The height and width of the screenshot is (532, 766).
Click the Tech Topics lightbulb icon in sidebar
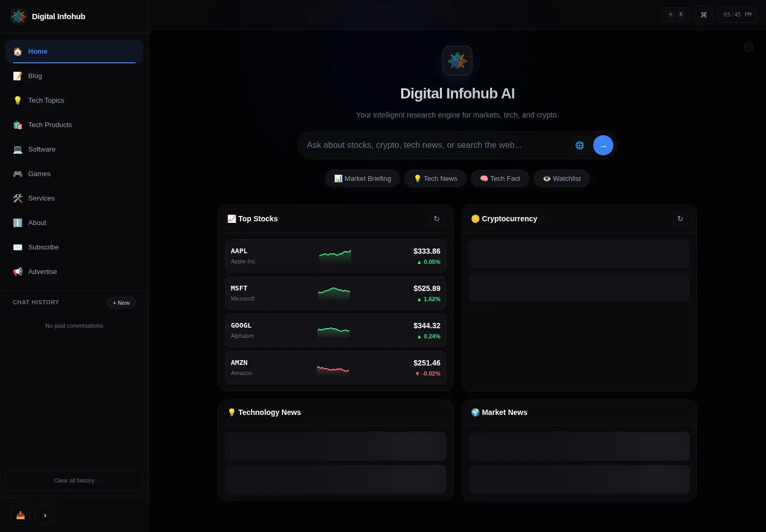pyautogui.click(x=18, y=101)
